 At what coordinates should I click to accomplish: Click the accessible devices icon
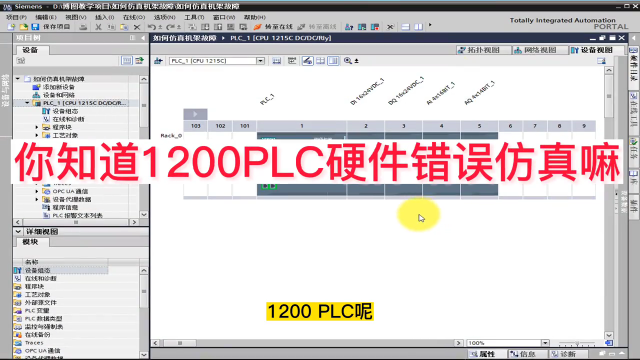(x=349, y=27)
